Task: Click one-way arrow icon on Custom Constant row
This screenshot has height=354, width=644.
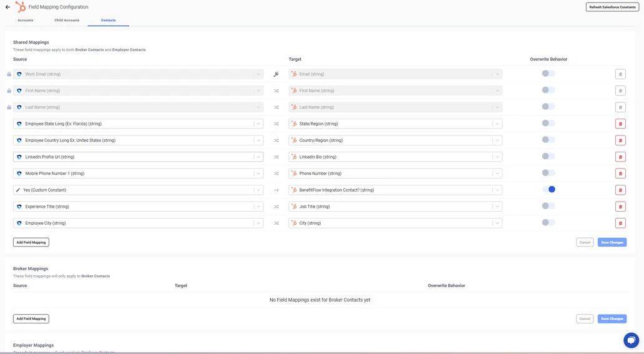Action: coord(276,190)
